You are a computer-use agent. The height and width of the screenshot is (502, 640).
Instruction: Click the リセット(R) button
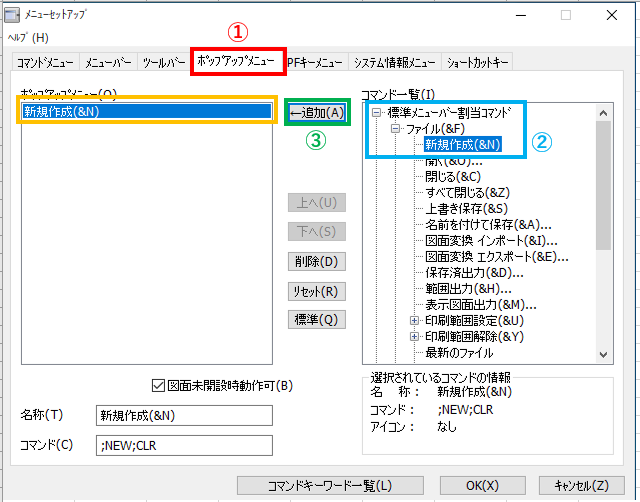(317, 291)
